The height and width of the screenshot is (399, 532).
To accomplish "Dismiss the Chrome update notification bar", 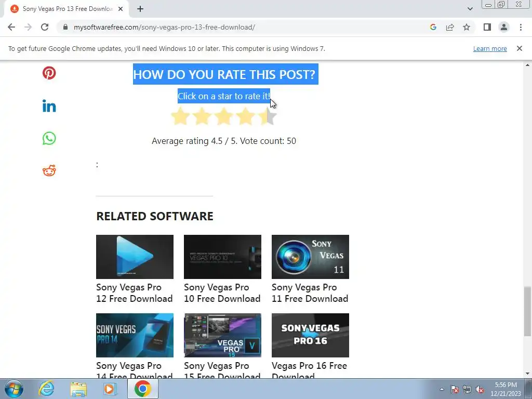I will click(520, 48).
